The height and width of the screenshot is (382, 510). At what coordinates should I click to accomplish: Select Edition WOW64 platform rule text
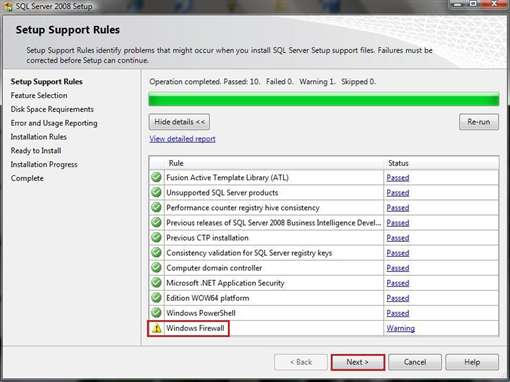pyautogui.click(x=208, y=298)
